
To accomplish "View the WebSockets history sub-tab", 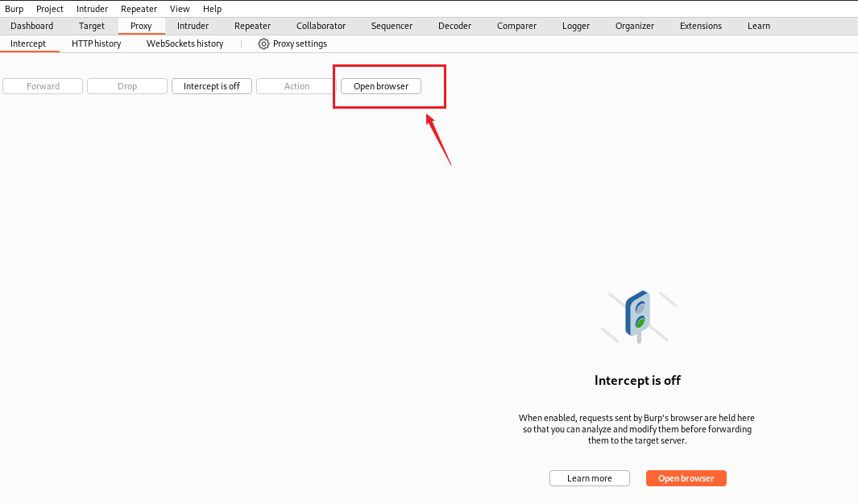I will 185,43.
